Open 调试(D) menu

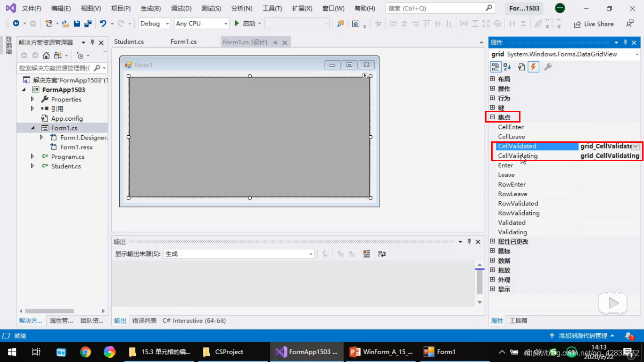182,8
